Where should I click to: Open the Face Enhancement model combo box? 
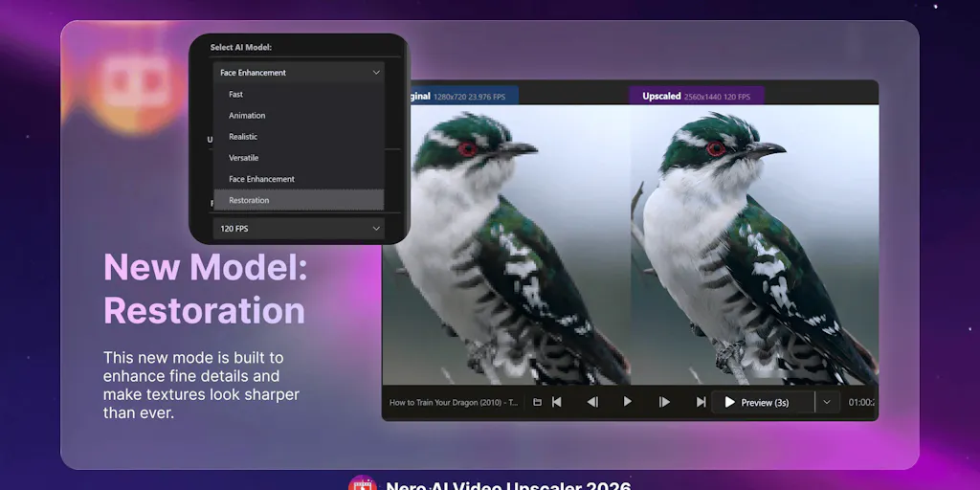[299, 73]
